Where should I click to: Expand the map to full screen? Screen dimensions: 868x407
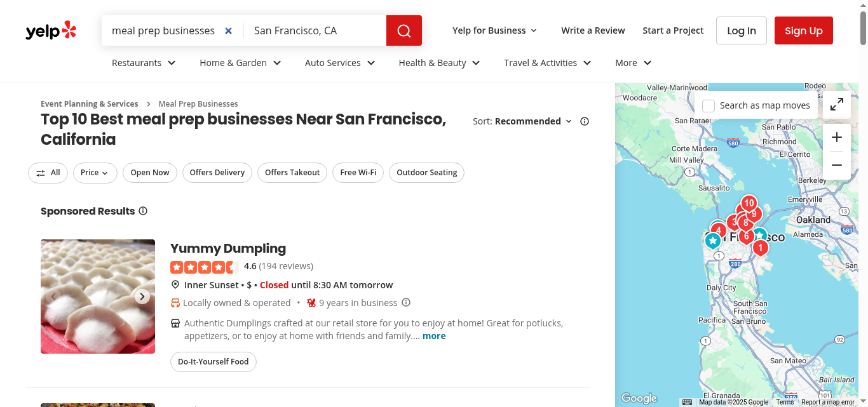click(837, 105)
